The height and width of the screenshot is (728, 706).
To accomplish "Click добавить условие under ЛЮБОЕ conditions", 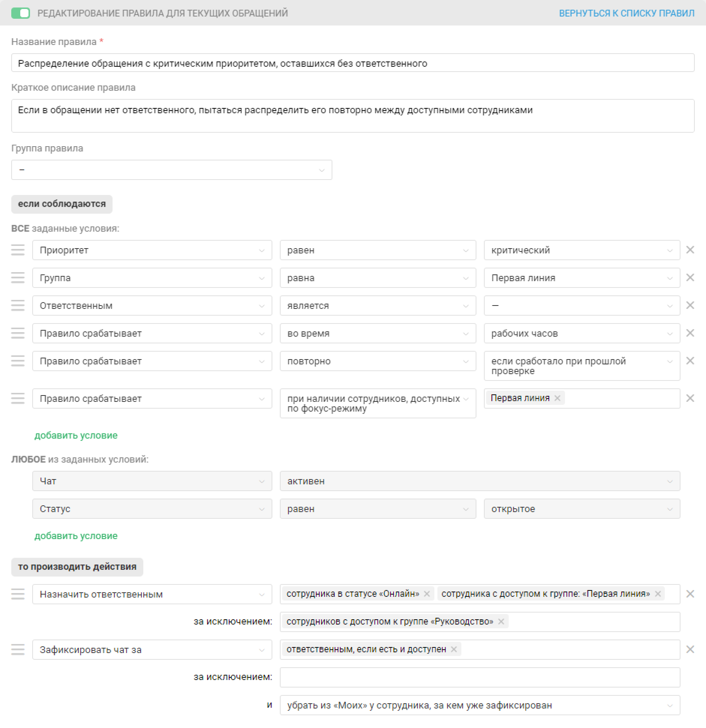I will [x=76, y=536].
